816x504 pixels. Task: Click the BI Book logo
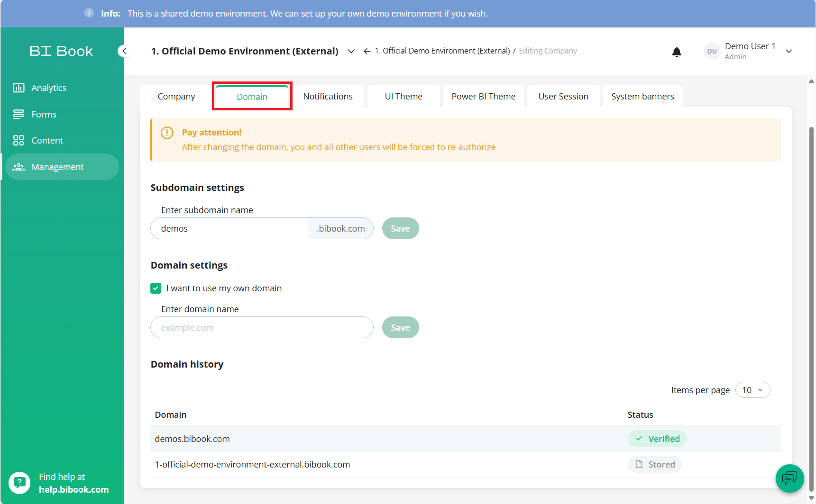click(x=61, y=51)
